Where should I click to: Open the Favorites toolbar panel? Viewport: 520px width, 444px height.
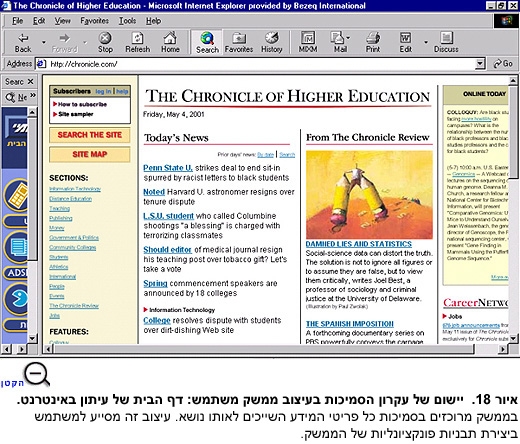pyautogui.click(x=239, y=43)
